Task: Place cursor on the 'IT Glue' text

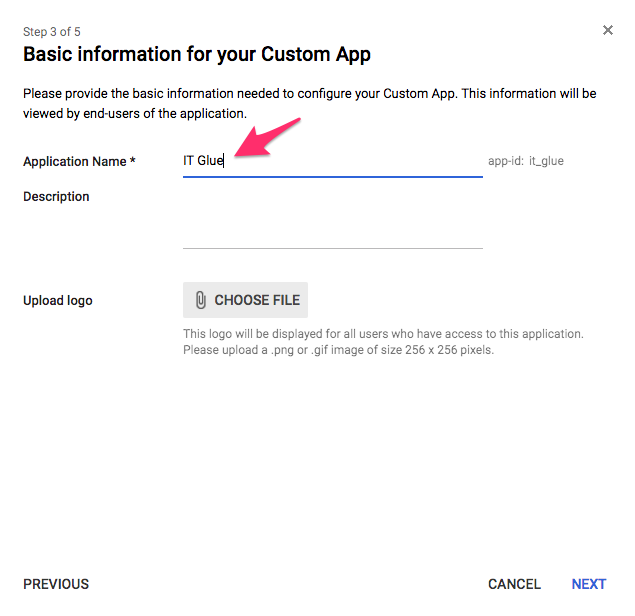Action: (203, 160)
